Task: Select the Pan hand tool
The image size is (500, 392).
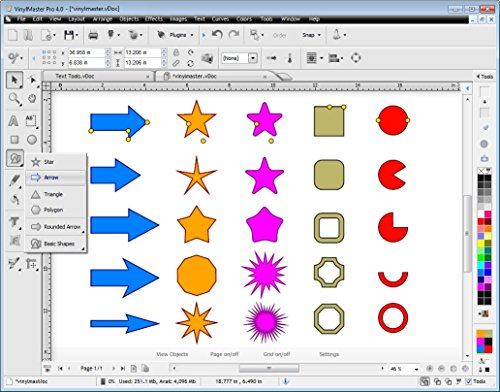Action: pyautogui.click(x=32, y=99)
